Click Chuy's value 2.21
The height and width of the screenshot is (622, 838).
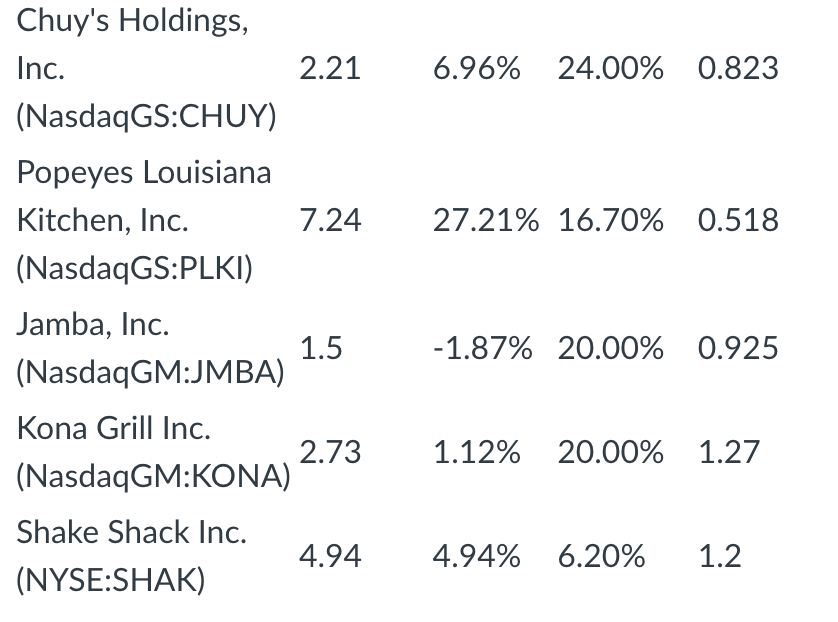click(330, 68)
